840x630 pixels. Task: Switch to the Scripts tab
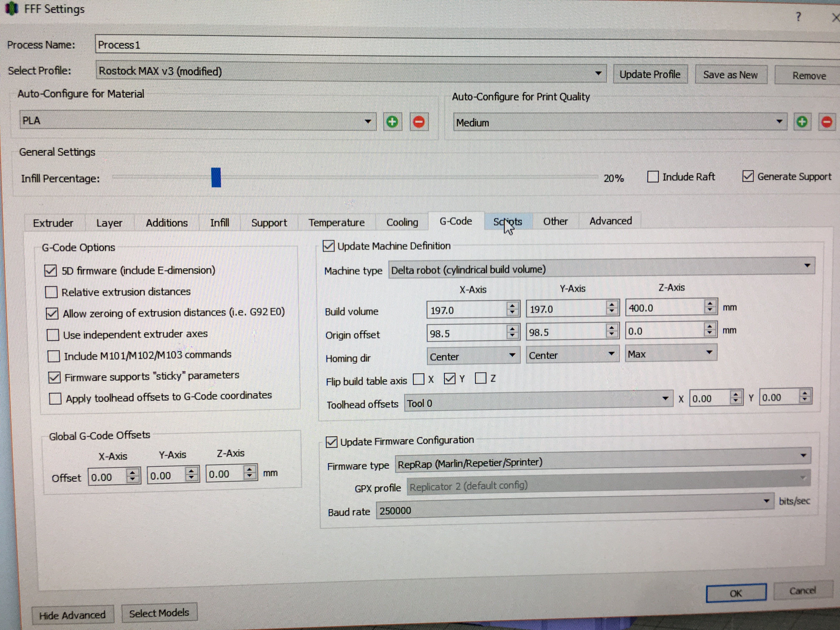(508, 222)
